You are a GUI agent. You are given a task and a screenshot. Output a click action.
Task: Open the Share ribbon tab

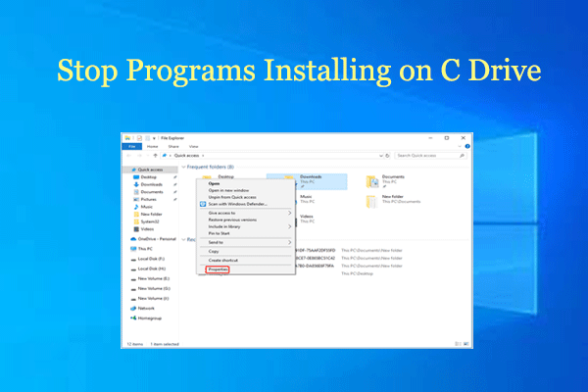click(173, 146)
